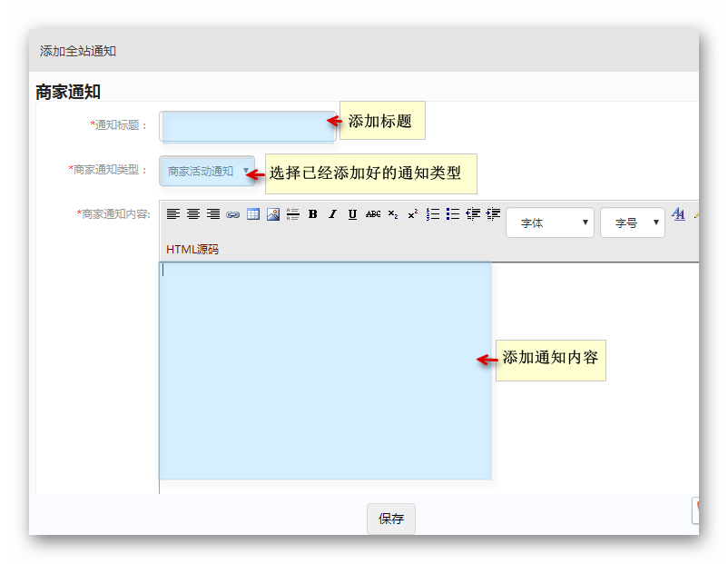This screenshot has height=564, width=728.
Task: Click the 添加全站通知 dialog title
Action: (x=77, y=51)
